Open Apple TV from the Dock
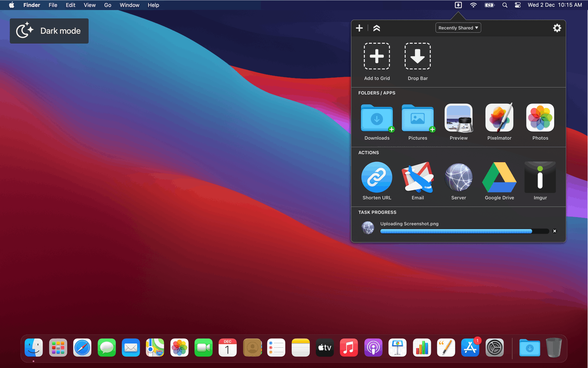Screen dimensions: 588x368 coord(325,348)
